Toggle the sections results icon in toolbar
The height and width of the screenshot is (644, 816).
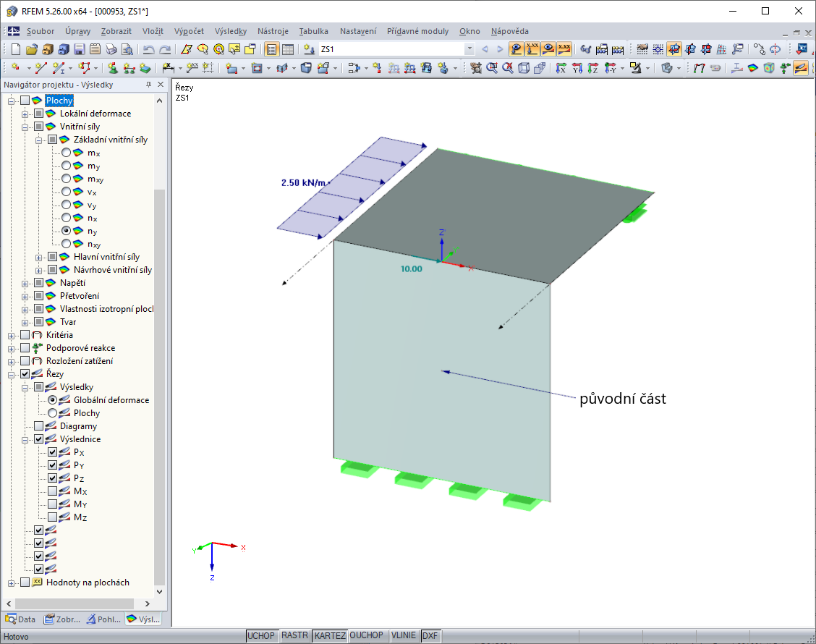click(x=800, y=68)
